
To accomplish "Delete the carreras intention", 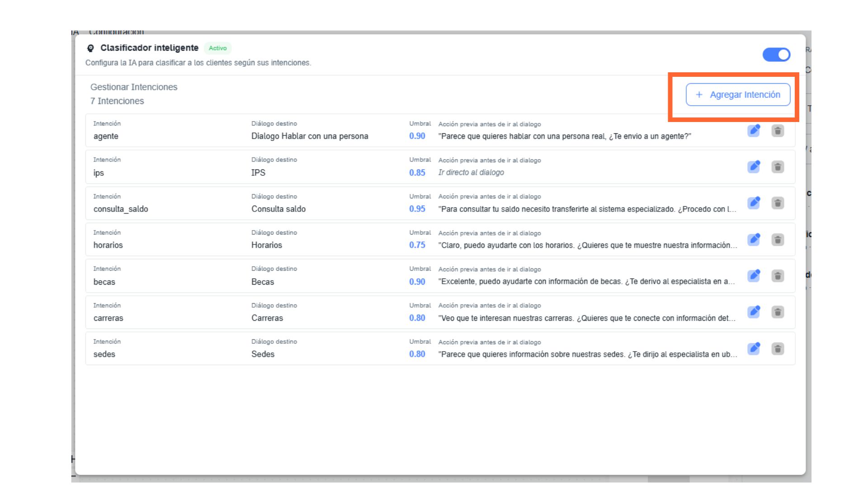I will [778, 312].
